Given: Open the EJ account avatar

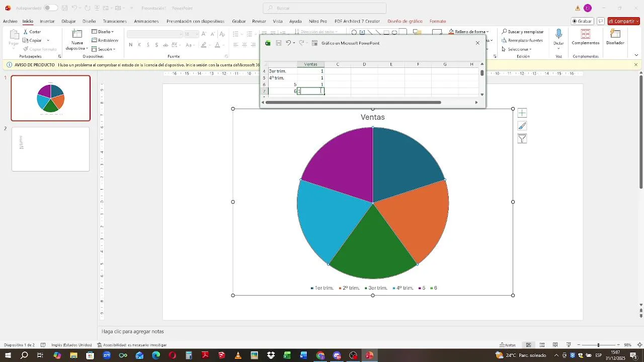Looking at the screenshot, I should coord(588,8).
